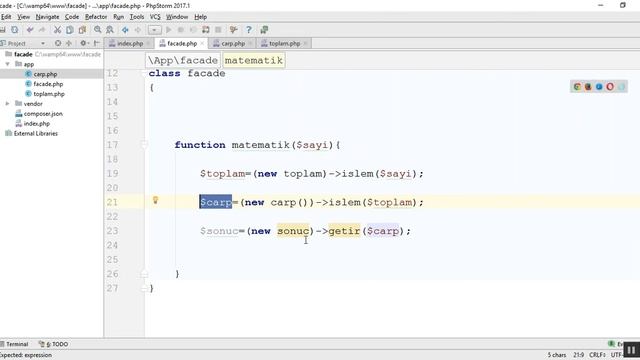Image resolution: width=640 pixels, height=360 pixels.
Task: Open in Opera browser icon
Action: point(610,87)
